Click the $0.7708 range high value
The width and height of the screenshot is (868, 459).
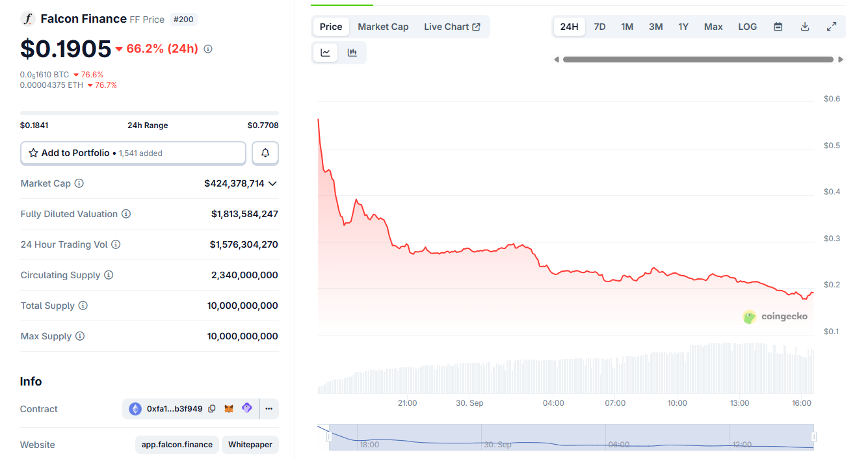tap(263, 125)
